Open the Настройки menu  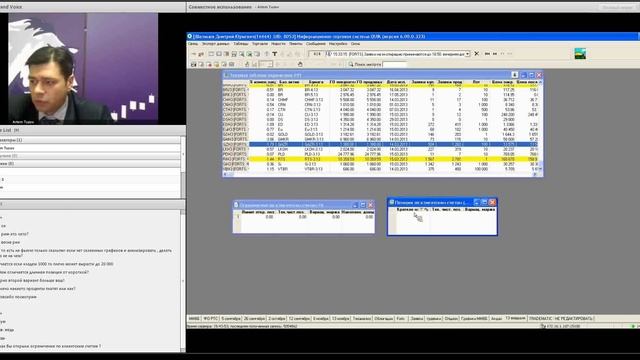(338, 44)
